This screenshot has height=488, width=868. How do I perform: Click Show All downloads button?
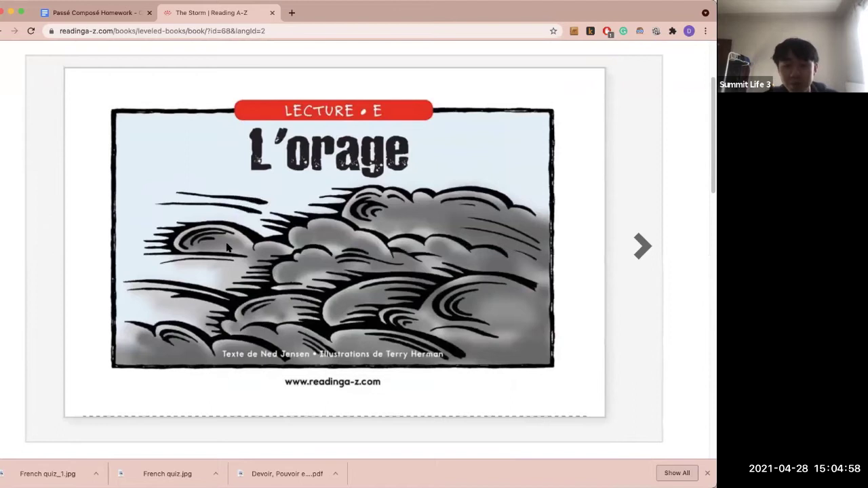pos(676,473)
